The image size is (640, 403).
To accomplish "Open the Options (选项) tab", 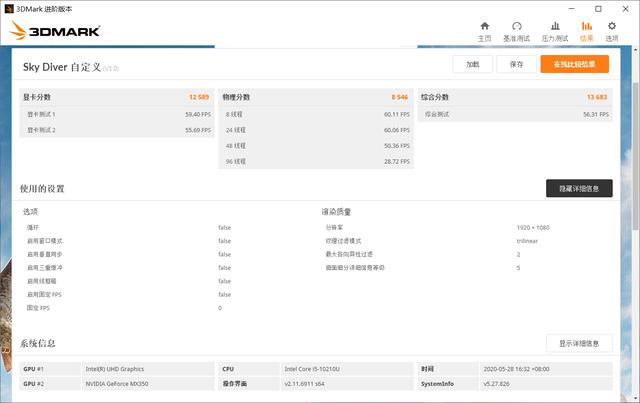I will (611, 32).
